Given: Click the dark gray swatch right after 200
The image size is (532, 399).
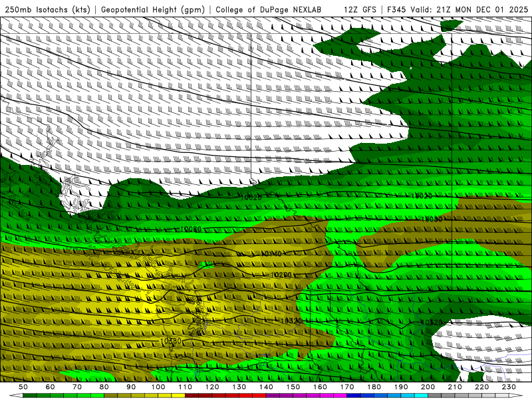Looking at the screenshot, I should 435,396.
